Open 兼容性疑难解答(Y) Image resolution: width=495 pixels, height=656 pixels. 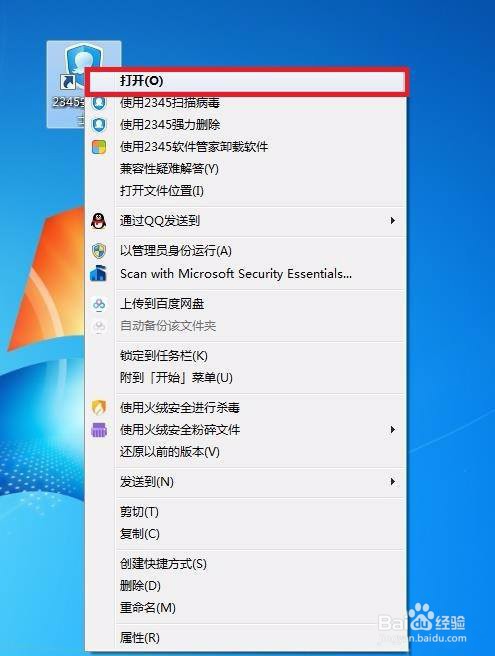tap(247, 169)
